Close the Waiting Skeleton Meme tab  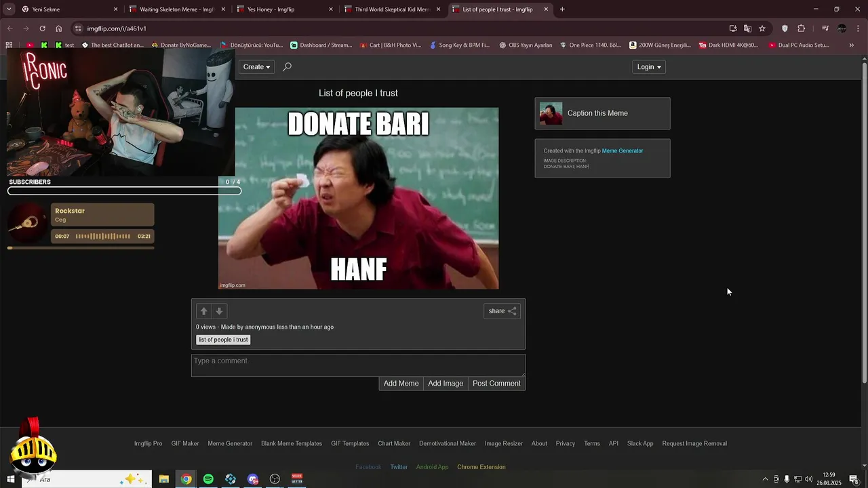(223, 9)
